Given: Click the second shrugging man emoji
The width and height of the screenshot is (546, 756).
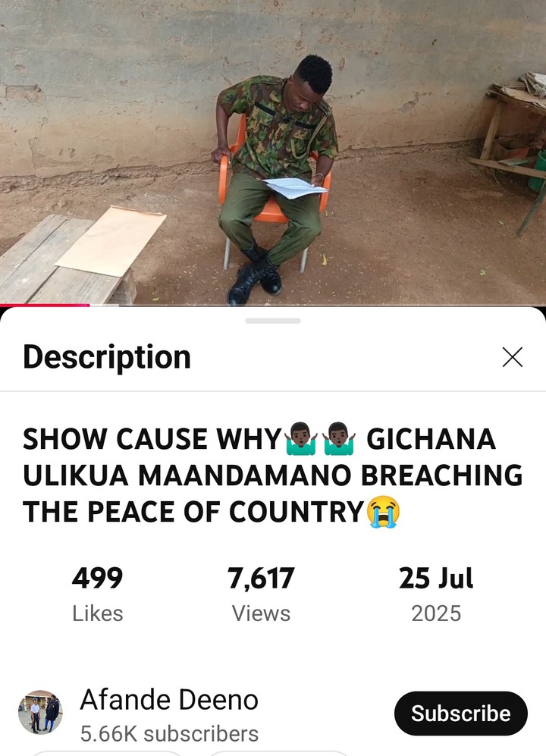Looking at the screenshot, I should (x=339, y=439).
